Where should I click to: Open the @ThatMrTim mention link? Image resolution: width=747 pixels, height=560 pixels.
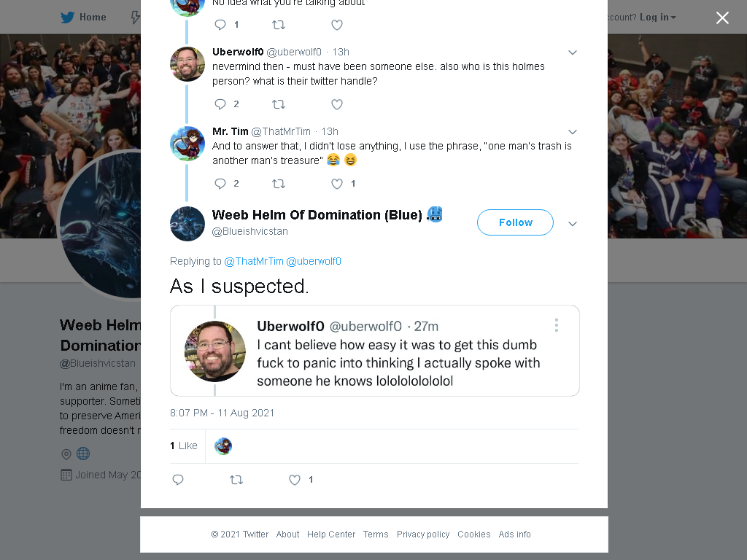[253, 262]
